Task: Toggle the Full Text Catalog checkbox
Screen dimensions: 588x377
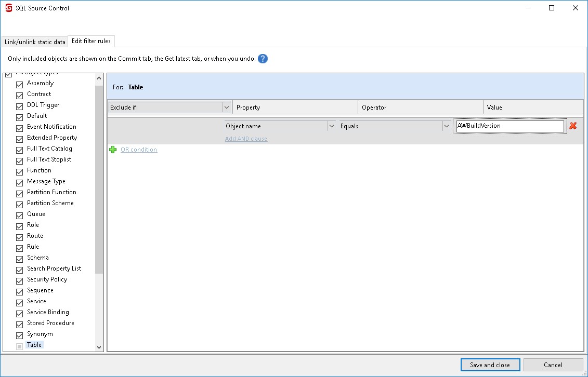Action: (x=20, y=150)
